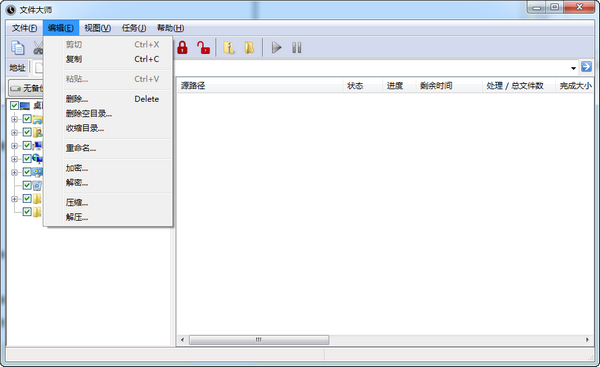Click the unzip folder Extract icon
This screenshot has width=600, height=367.
pos(249,48)
